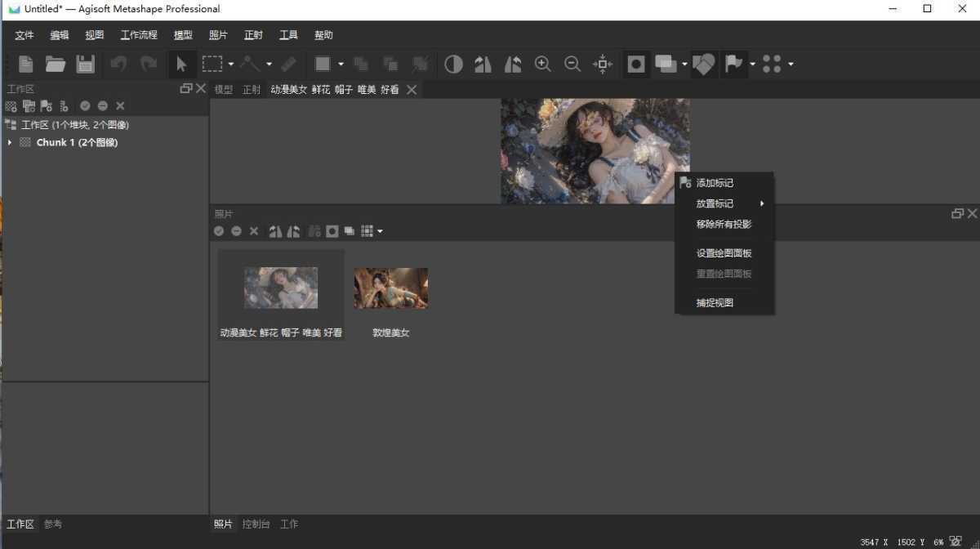
Task: Expand the Chunk 1 tree node
Action: (x=8, y=141)
